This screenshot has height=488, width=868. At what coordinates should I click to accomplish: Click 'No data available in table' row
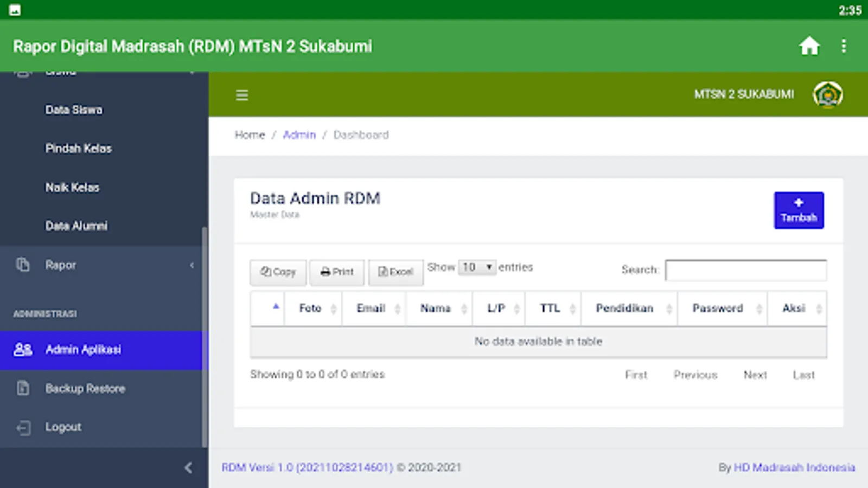tap(538, 342)
